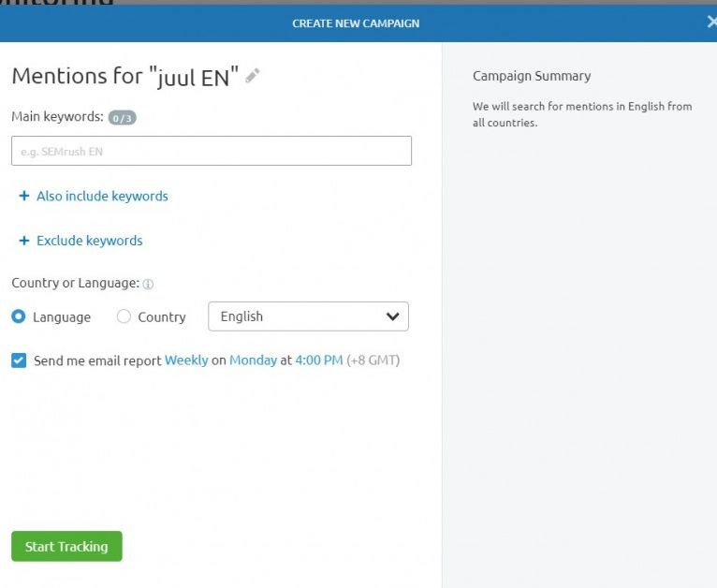This screenshot has height=588, width=717.
Task: Expand Also include keywords section
Action: click(102, 197)
